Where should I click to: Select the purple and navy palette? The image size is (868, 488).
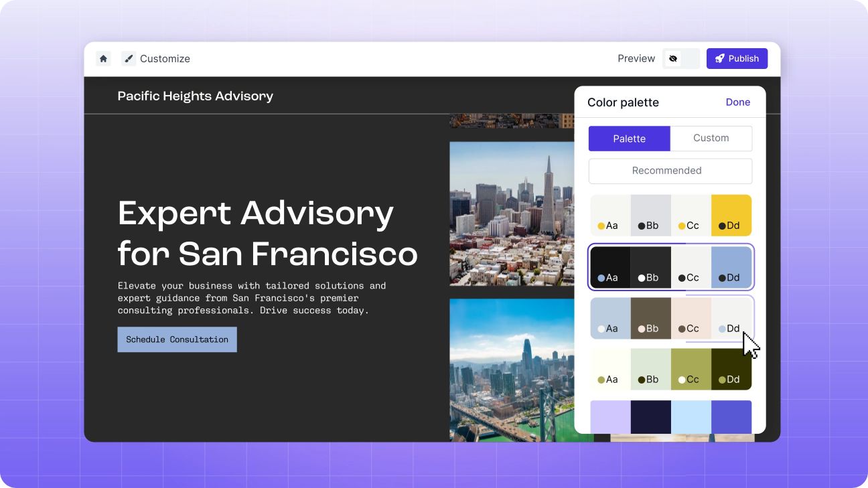671,417
